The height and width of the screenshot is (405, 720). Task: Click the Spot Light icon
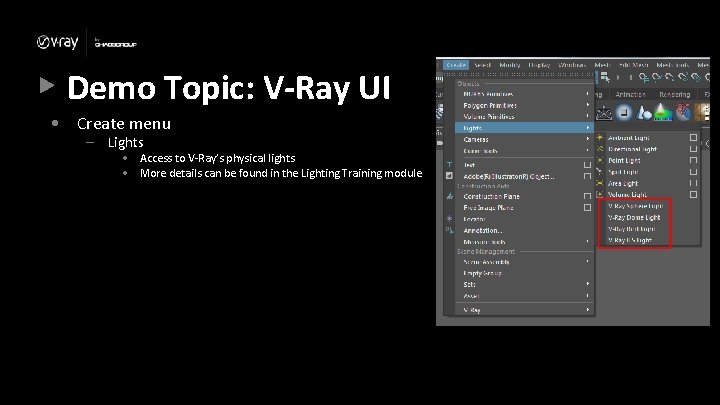pos(600,172)
